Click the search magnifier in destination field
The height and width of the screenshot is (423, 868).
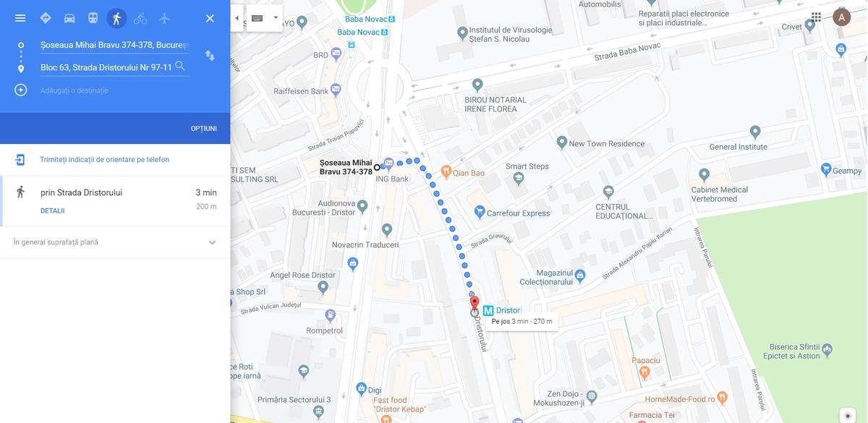click(x=180, y=67)
